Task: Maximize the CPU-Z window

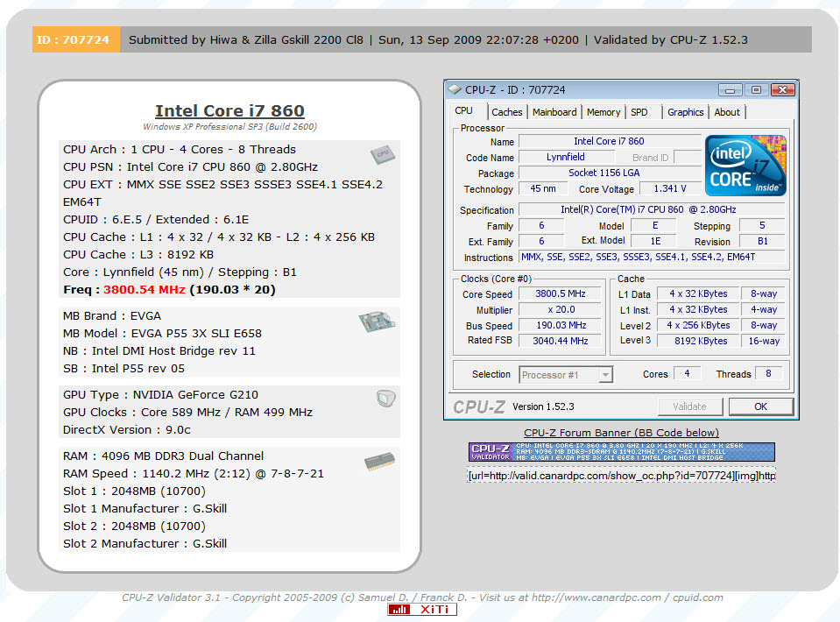Action: (756, 90)
